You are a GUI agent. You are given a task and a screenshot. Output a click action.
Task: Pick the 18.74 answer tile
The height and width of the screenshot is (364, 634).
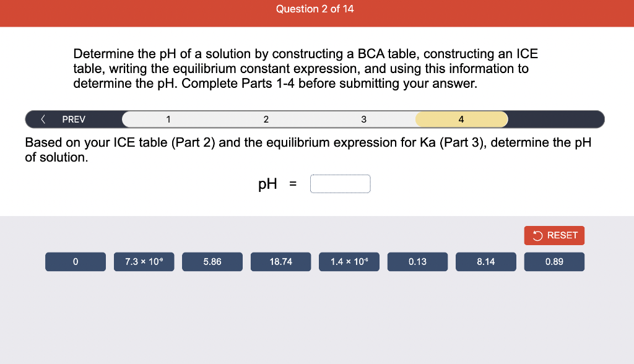[280, 261]
